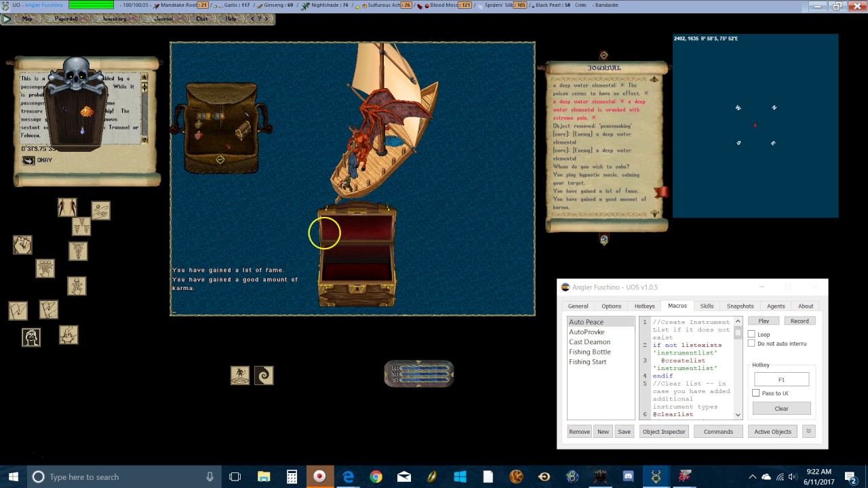The width and height of the screenshot is (868, 488).
Task: Select the clenched fist spell icon
Action: coord(22,245)
